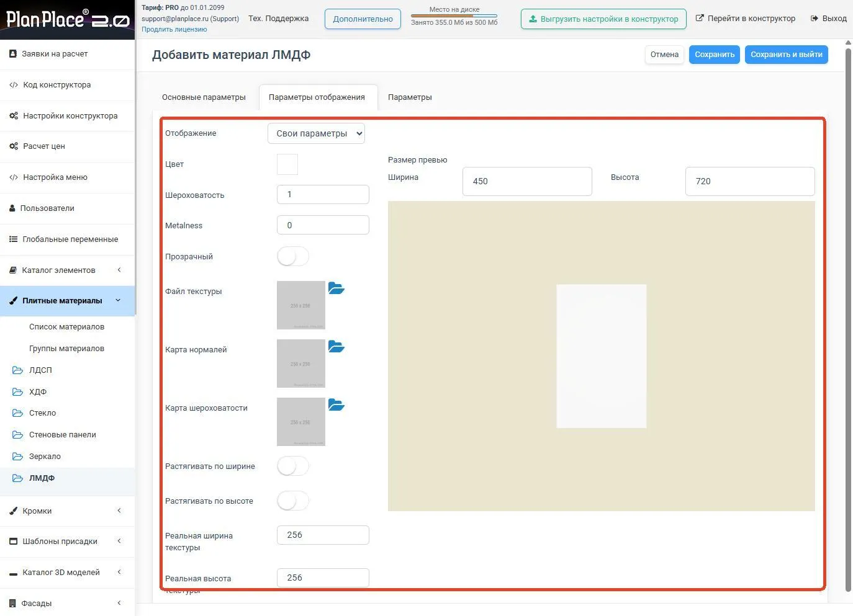
Task: Toggle Растягивать по высоте switch
Action: click(292, 501)
